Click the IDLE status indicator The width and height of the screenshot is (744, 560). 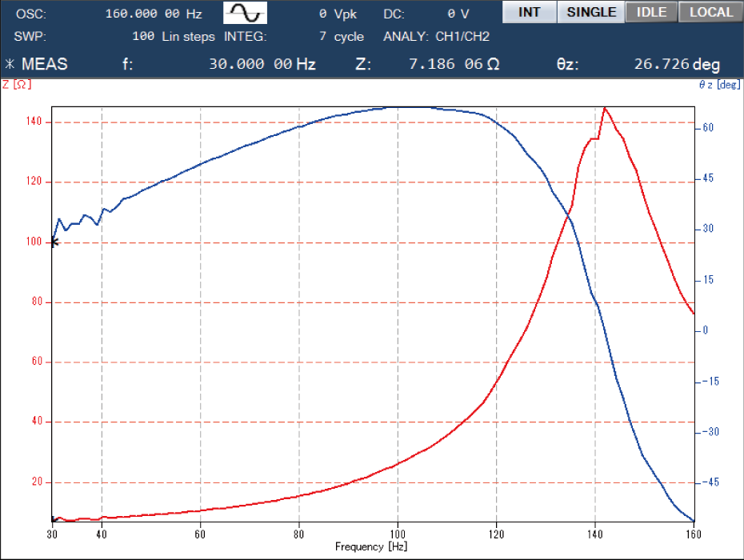click(x=650, y=12)
